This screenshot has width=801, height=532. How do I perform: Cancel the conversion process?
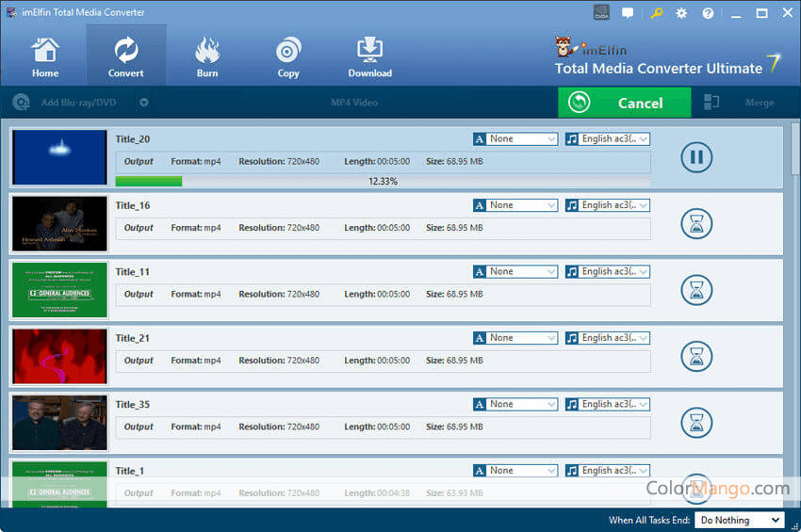pyautogui.click(x=624, y=103)
